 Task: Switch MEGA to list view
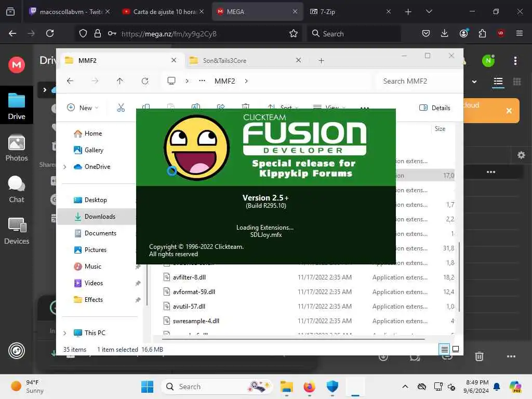pyautogui.click(x=498, y=82)
